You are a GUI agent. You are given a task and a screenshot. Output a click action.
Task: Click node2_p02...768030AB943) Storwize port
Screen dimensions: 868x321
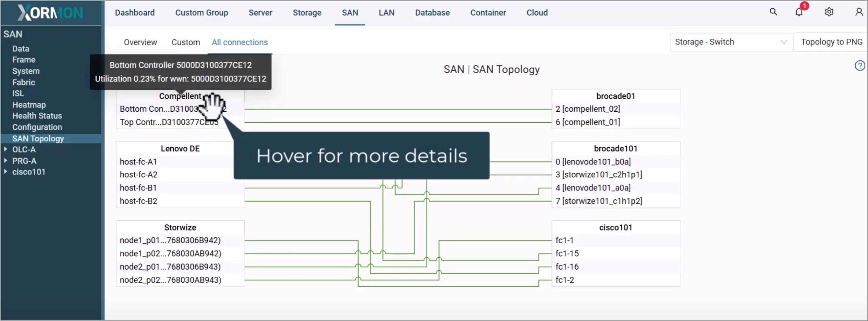pos(170,280)
